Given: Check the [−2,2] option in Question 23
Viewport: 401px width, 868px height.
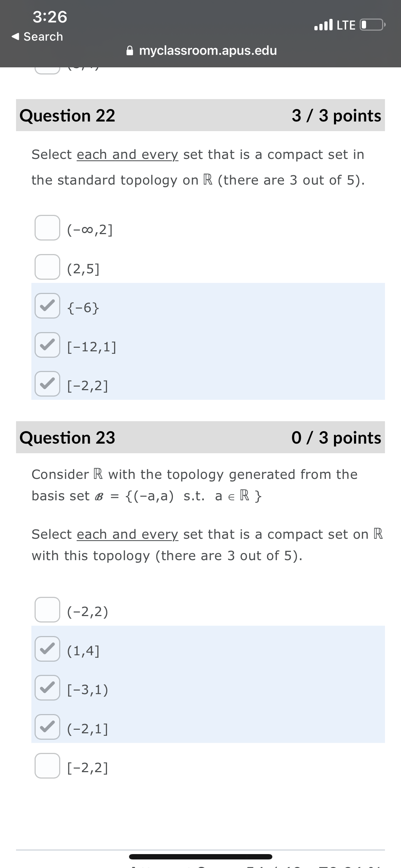Looking at the screenshot, I should click(47, 766).
